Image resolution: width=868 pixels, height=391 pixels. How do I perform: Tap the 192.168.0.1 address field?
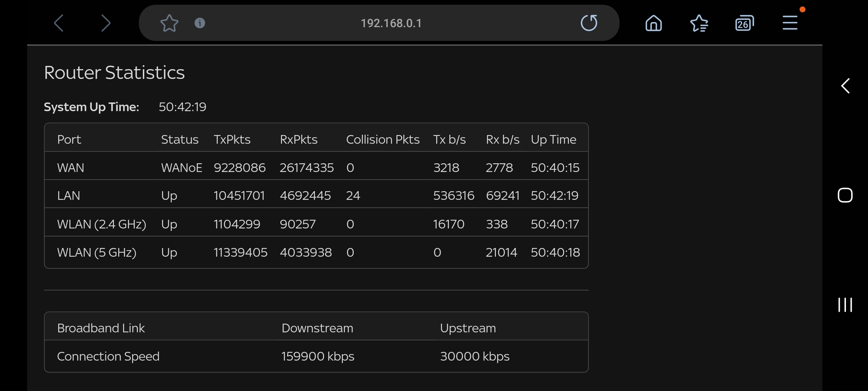click(x=391, y=23)
